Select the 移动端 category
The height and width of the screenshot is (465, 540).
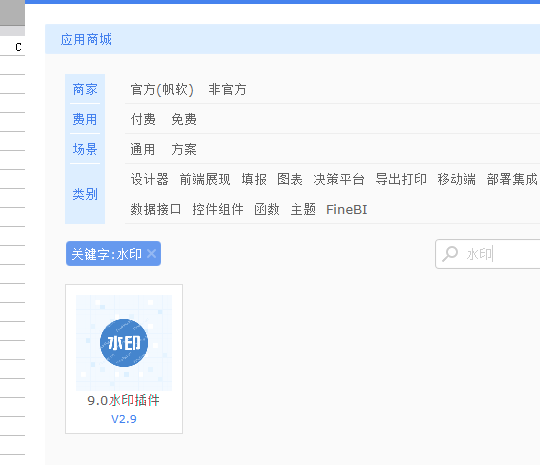point(457,179)
